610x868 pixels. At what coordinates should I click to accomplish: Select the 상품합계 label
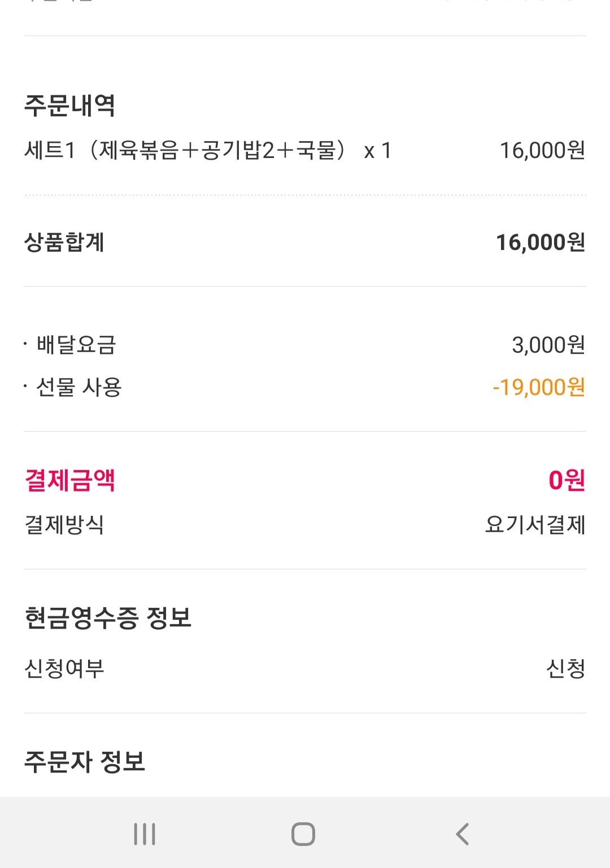click(64, 243)
